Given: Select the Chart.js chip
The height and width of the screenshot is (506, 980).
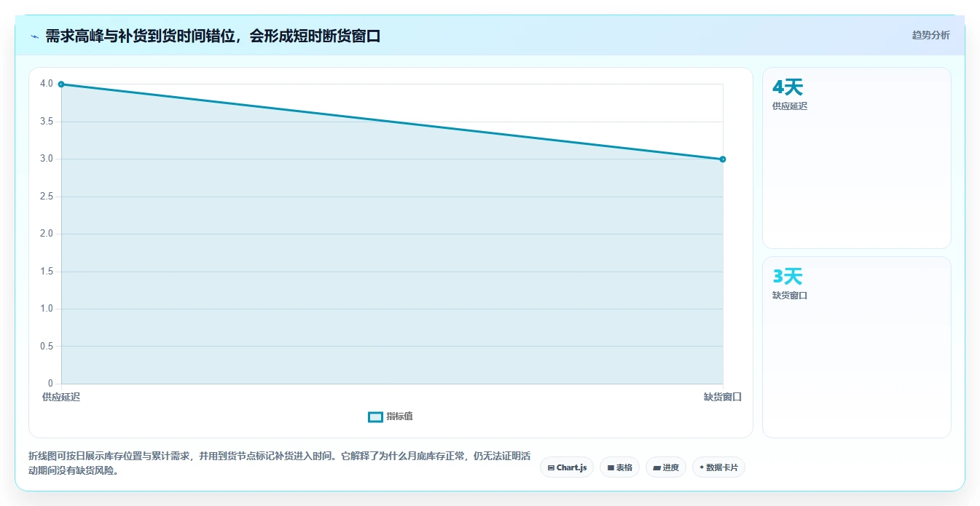Looking at the screenshot, I should pos(567,467).
